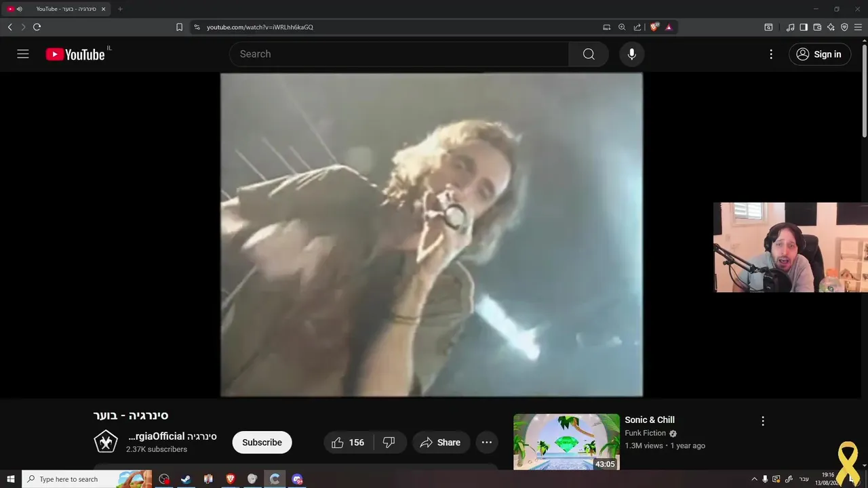Switch the Hebrew input language indicator

[x=804, y=479]
